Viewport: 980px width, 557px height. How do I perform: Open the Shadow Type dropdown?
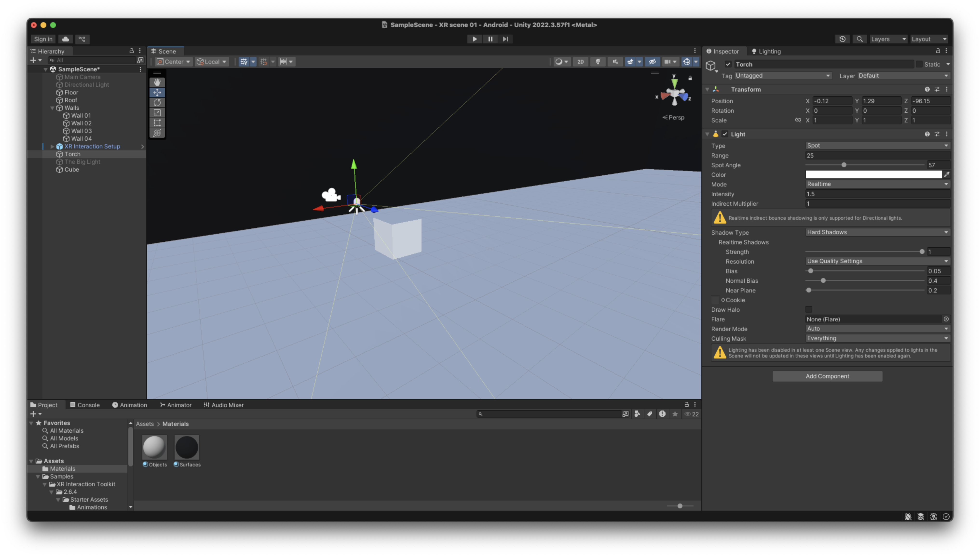(877, 232)
